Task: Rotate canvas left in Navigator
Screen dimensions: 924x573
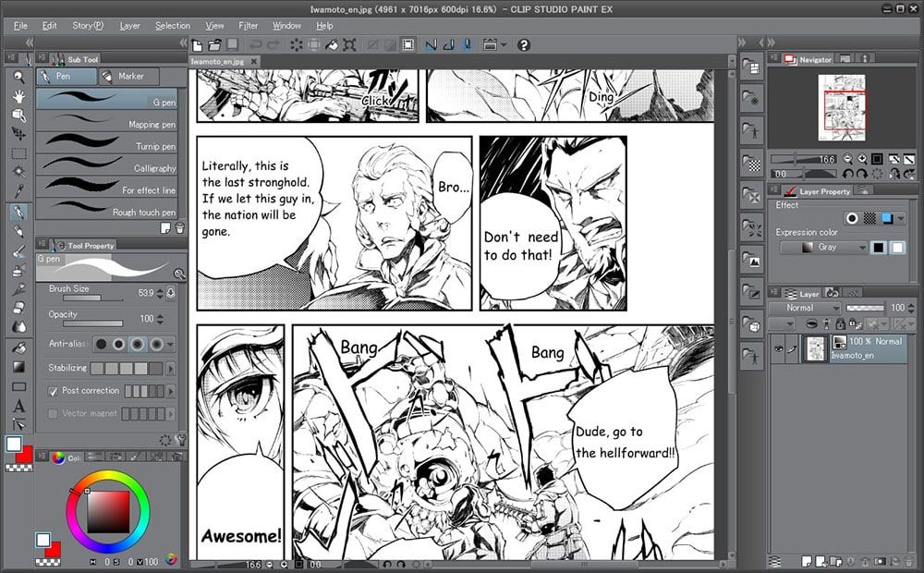Action: click(848, 174)
